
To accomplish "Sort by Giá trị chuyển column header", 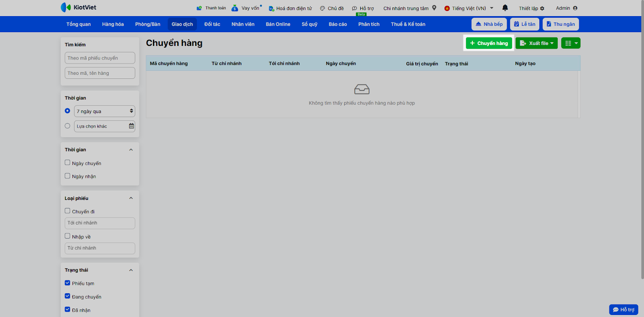I will [422, 64].
